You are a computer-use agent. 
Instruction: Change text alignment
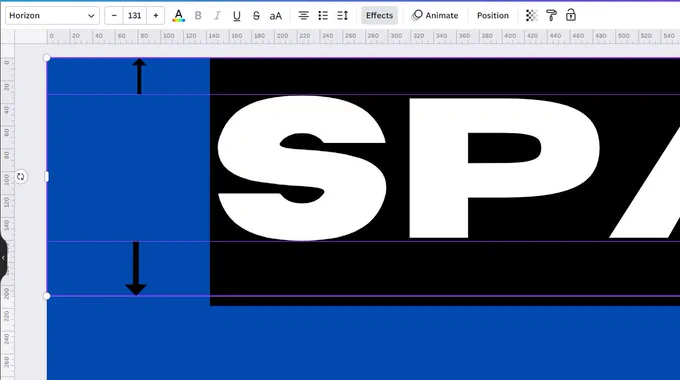click(x=304, y=16)
